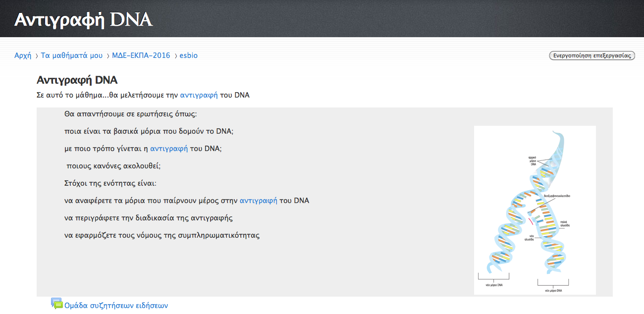Screen dimensions: 644x314
Task: Click the breadcrumb arrow before esbio
Action: pos(176,56)
